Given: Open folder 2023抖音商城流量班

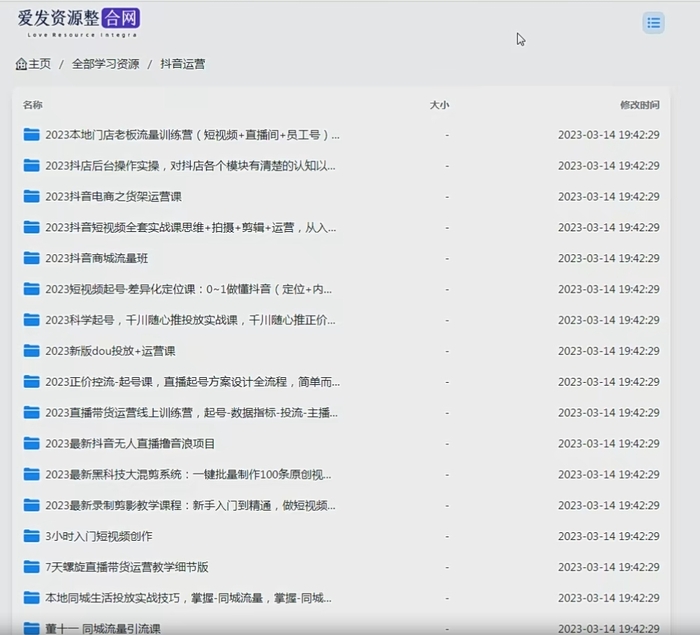Looking at the screenshot, I should [x=96, y=259].
